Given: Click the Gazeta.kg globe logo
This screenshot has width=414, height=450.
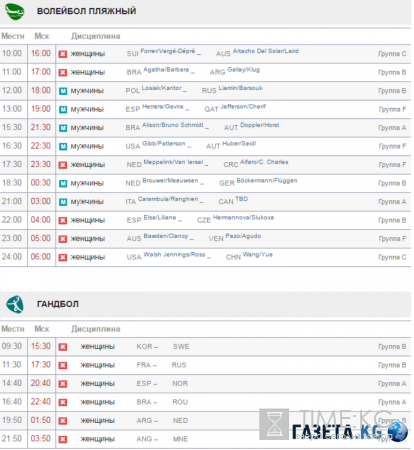Looking at the screenshot, I should click(397, 432).
